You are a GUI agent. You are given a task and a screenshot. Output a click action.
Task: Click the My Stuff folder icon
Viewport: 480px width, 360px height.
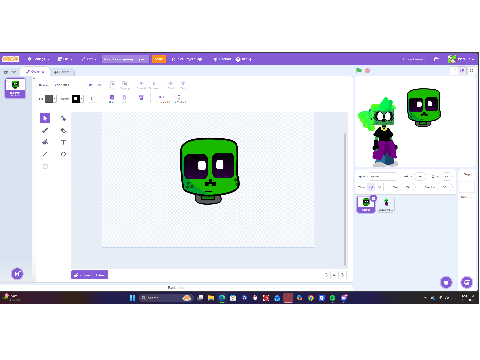[x=436, y=59]
